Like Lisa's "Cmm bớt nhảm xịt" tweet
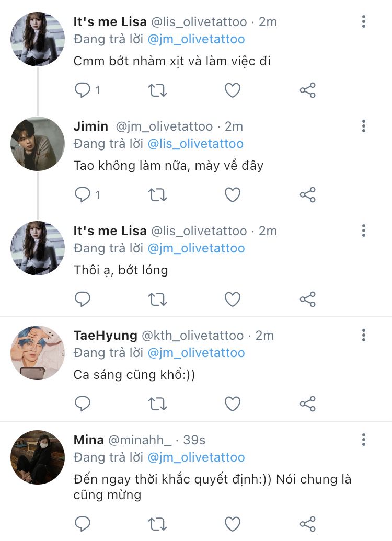Image resolution: width=392 pixels, height=541 pixels. click(x=233, y=90)
